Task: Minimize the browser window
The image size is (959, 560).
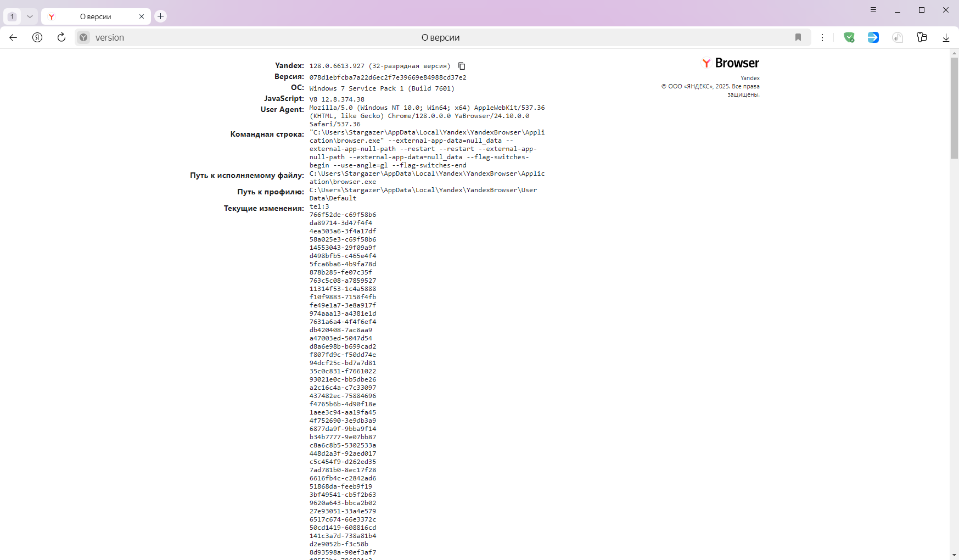Action: tap(898, 10)
